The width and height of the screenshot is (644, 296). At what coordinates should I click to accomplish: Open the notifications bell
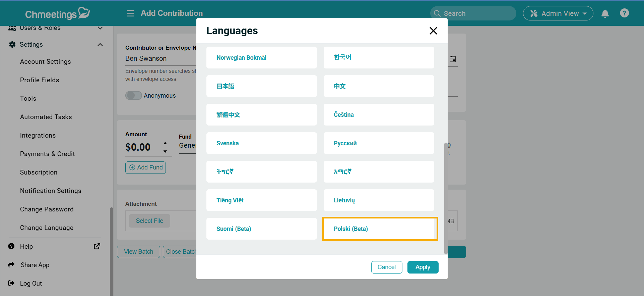[x=605, y=13]
